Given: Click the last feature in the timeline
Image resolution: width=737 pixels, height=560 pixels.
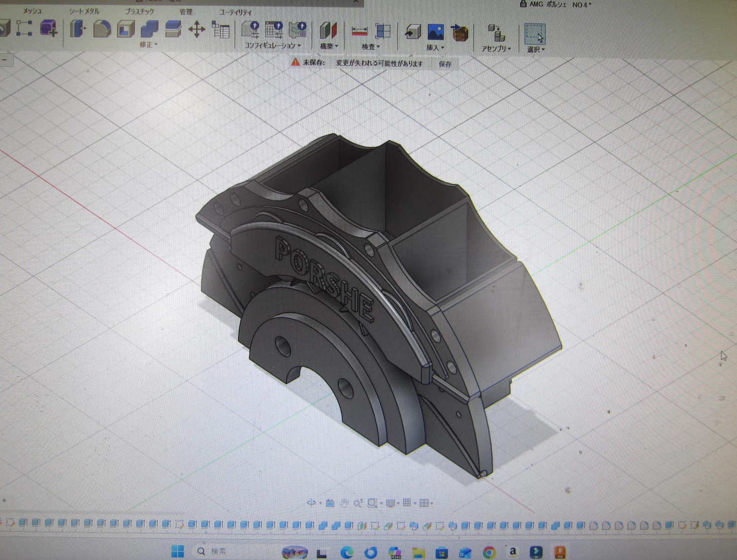Looking at the screenshot, I should tap(732, 525).
